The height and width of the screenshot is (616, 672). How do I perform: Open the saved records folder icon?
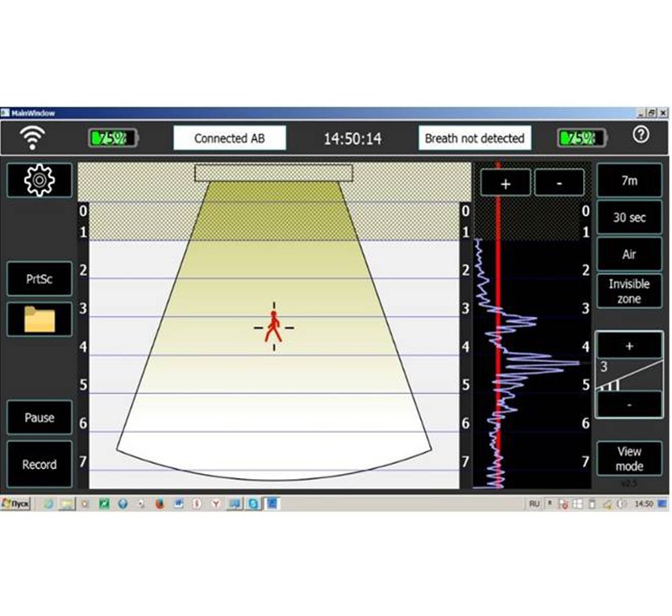tap(39, 319)
